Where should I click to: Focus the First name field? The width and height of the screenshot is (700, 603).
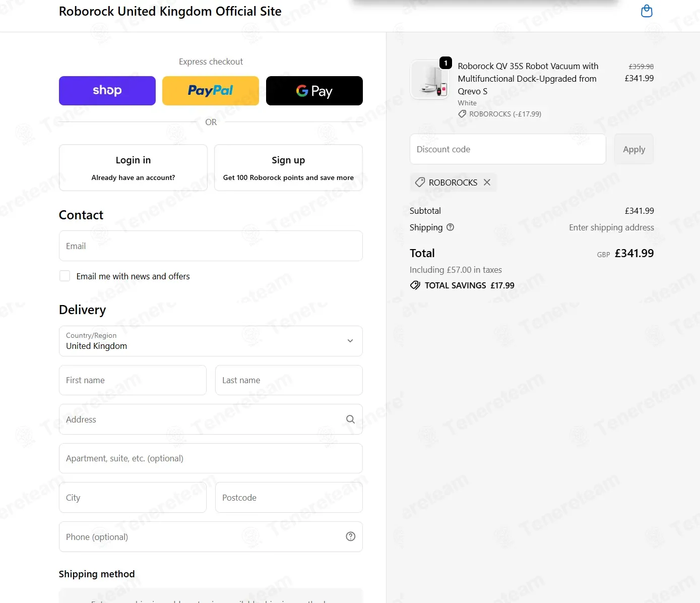[133, 380]
